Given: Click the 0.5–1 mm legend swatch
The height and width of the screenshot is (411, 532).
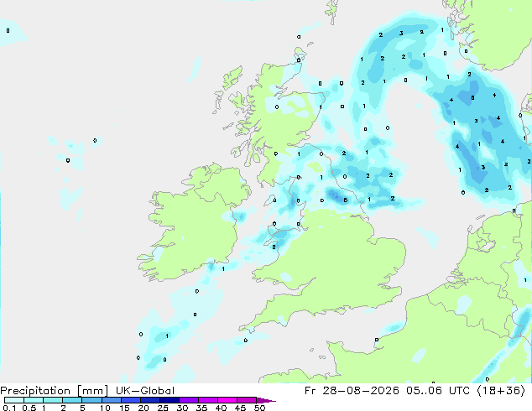Looking at the screenshot, I should tap(34, 400).
